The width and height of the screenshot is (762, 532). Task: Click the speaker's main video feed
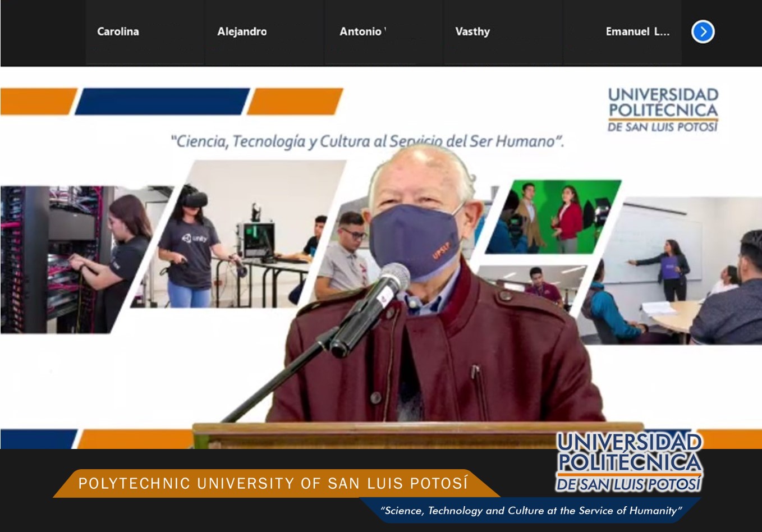381,258
